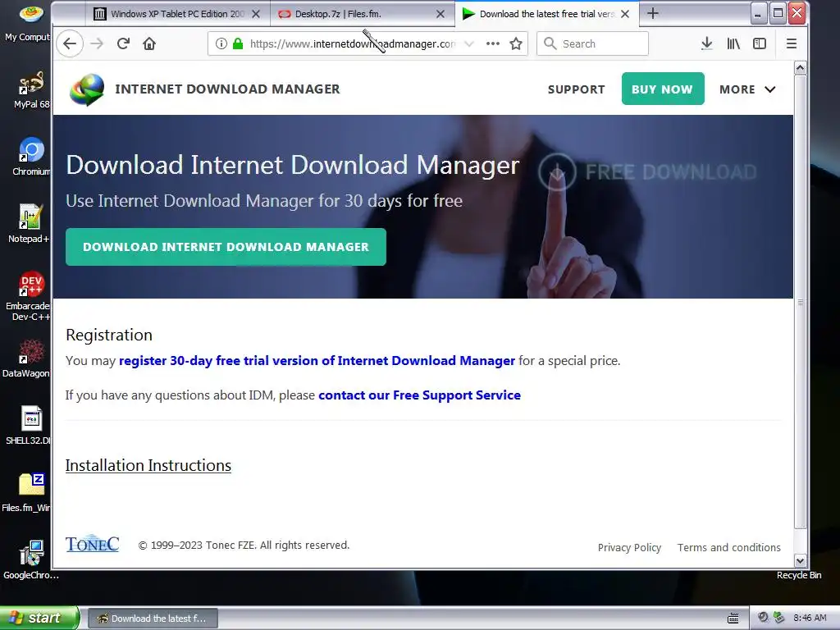
Task: Click Download Internet Download Manager button
Action: tap(226, 247)
